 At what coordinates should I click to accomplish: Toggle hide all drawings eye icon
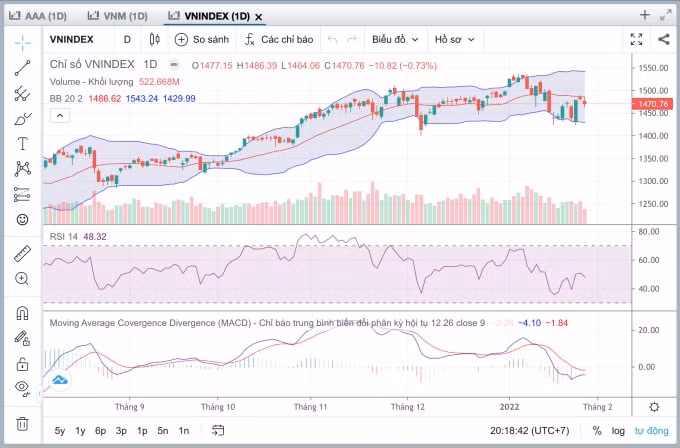pyautogui.click(x=22, y=388)
